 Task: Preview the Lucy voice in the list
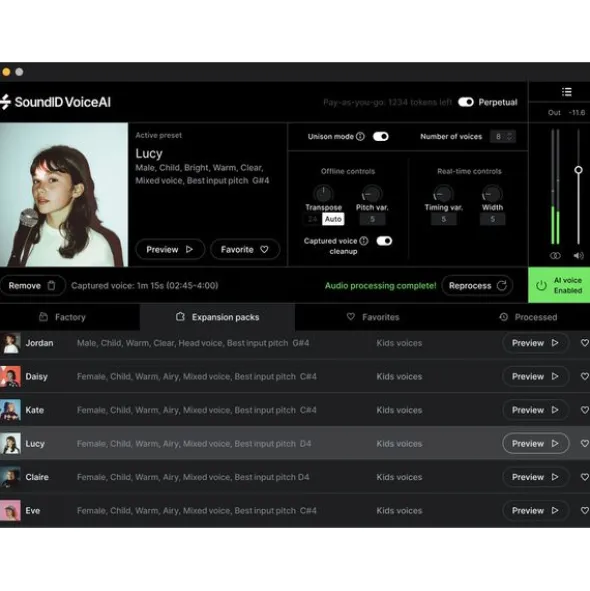[x=535, y=444]
